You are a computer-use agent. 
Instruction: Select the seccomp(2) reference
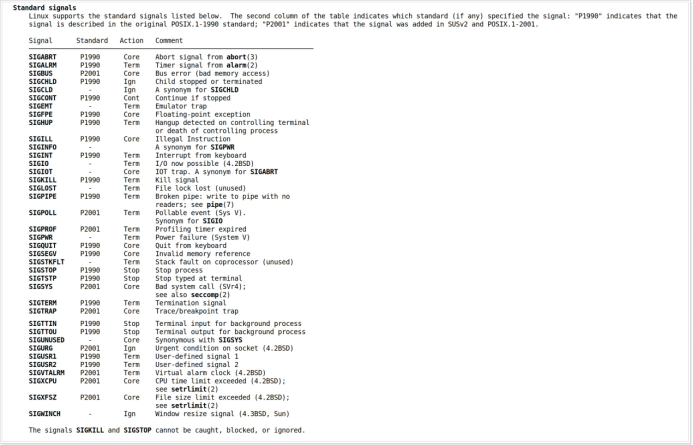210,295
